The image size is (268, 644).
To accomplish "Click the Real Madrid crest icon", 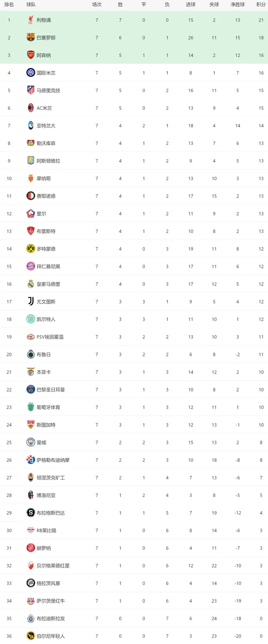I will [x=31, y=284].
